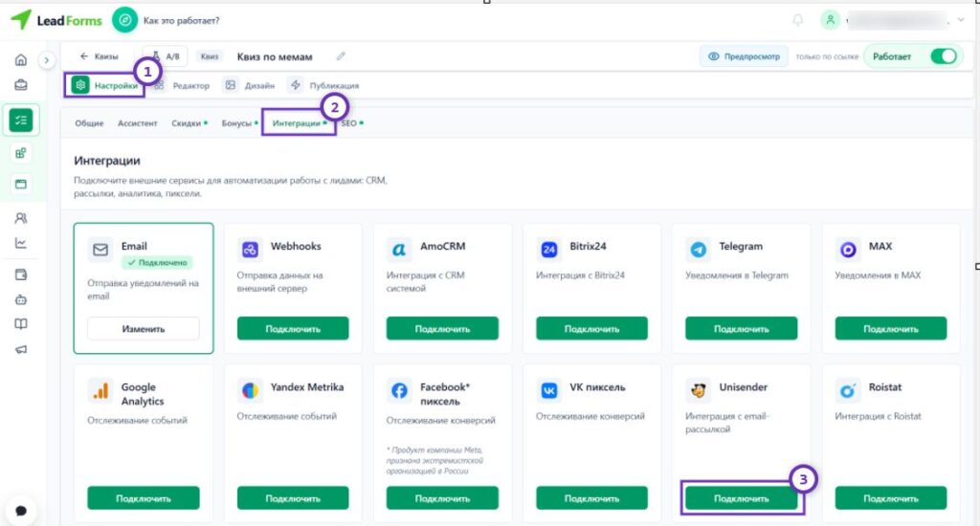Open the A/B test button
980x526 pixels.
coord(166,56)
